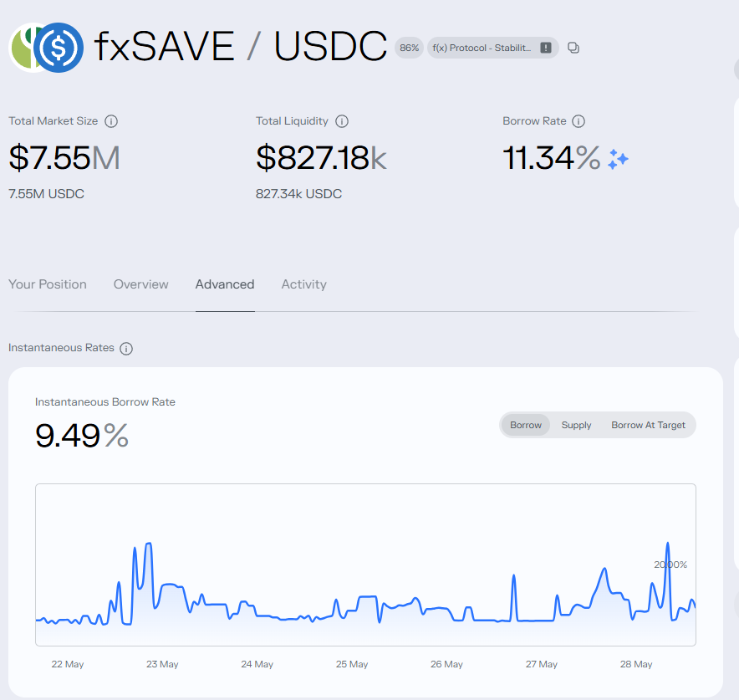Click the copy market address icon
The height and width of the screenshot is (700, 739).
click(x=573, y=48)
